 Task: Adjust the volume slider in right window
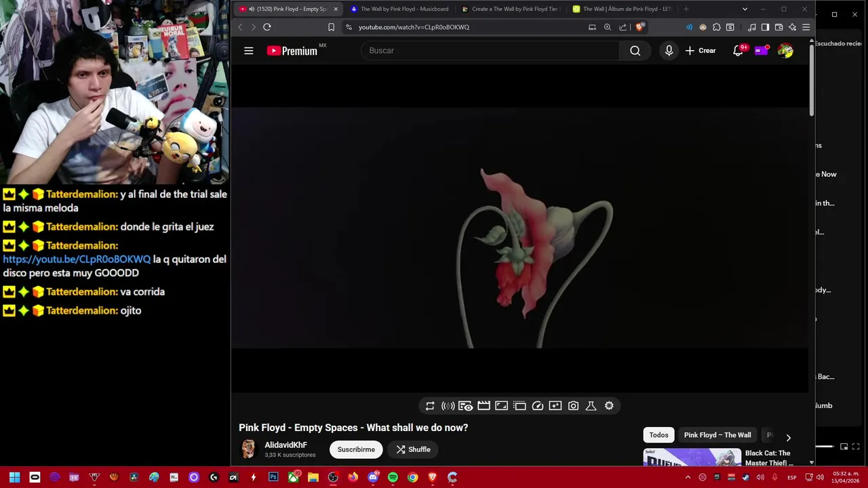(x=825, y=447)
